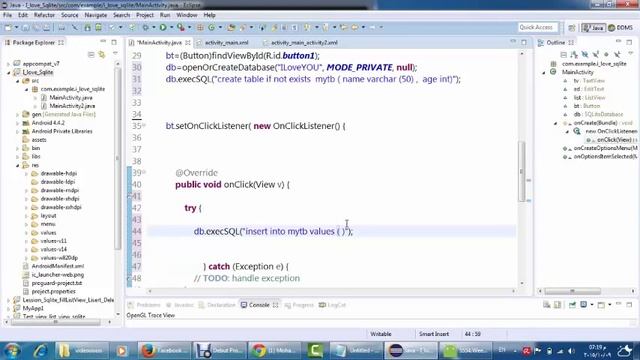Toggle Hide Fields in Outline toolbar

coord(585,54)
